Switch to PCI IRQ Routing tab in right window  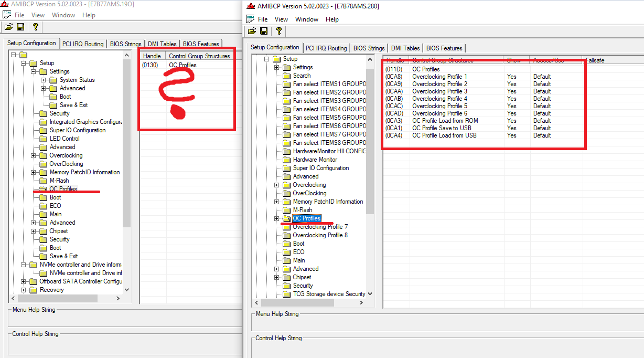[326, 48]
